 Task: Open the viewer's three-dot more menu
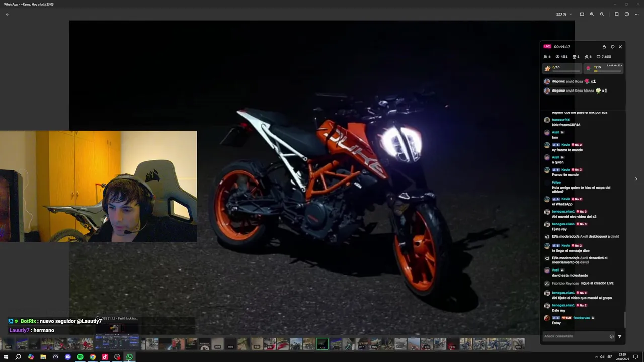637,14
